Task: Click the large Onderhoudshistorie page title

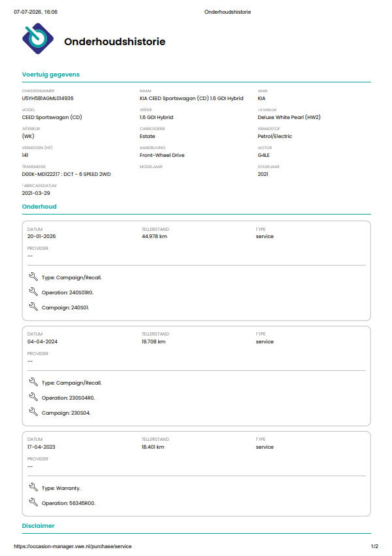Action: (x=115, y=41)
